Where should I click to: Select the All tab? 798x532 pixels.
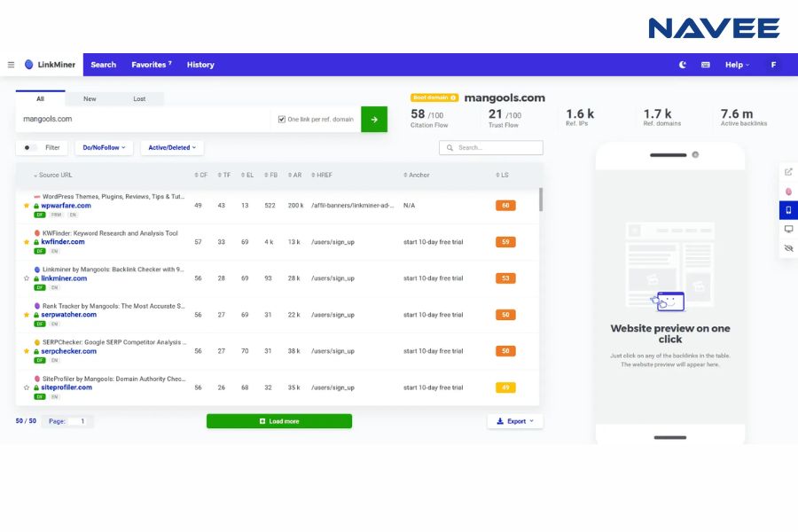pos(40,98)
